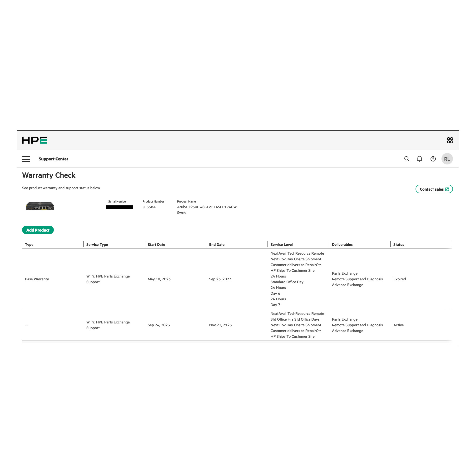Select the Base Warranty table row
This screenshot has height=476, width=476.
click(37, 279)
